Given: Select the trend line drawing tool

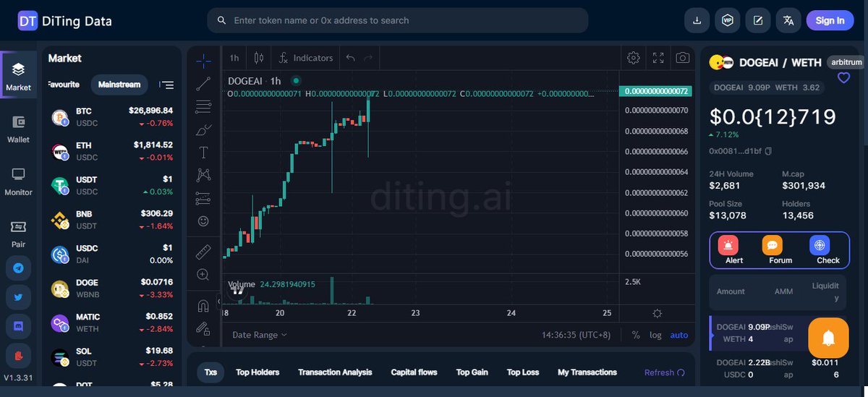Looking at the screenshot, I should 203,83.
